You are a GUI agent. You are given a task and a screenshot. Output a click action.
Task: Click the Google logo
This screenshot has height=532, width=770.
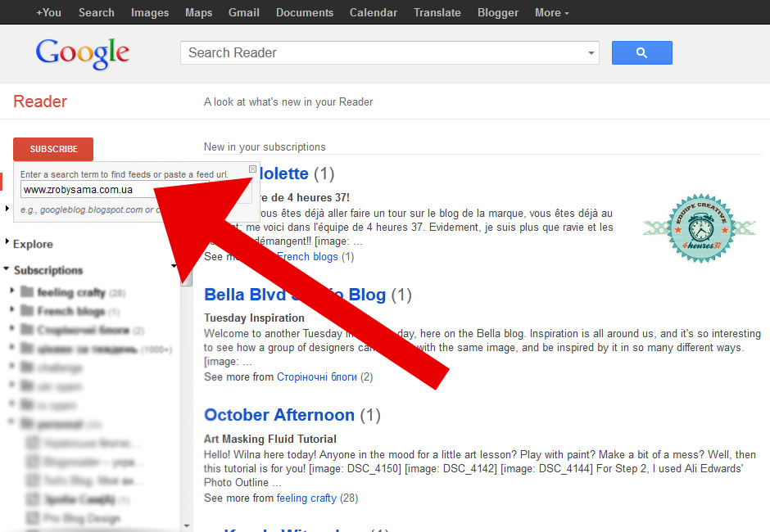tap(83, 53)
